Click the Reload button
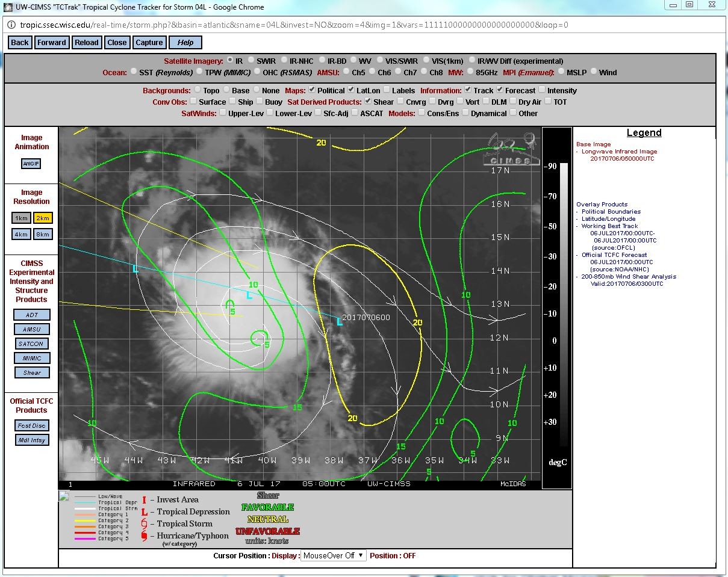 tap(87, 42)
